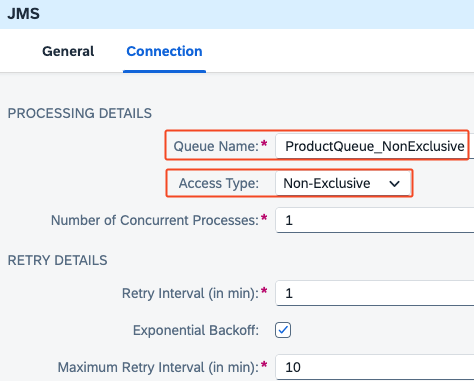Click the red asterisk next to Queue Name
This screenshot has width=474, height=385.
pos(264,144)
